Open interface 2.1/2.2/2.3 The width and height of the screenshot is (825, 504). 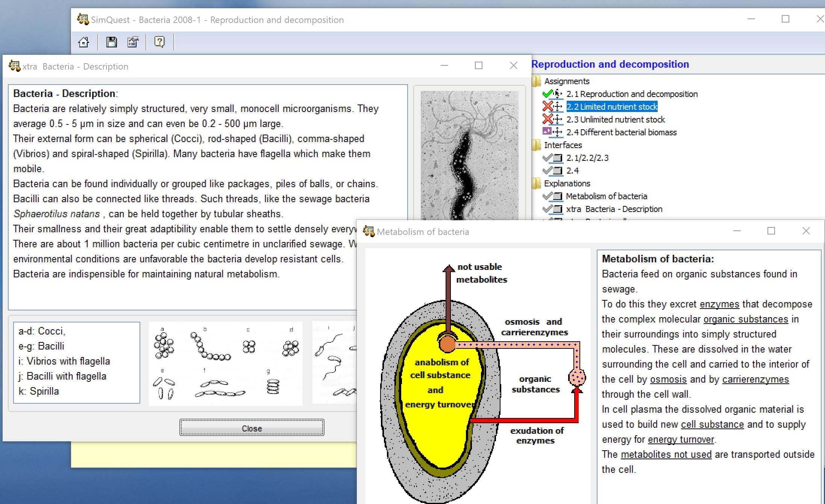click(x=587, y=158)
